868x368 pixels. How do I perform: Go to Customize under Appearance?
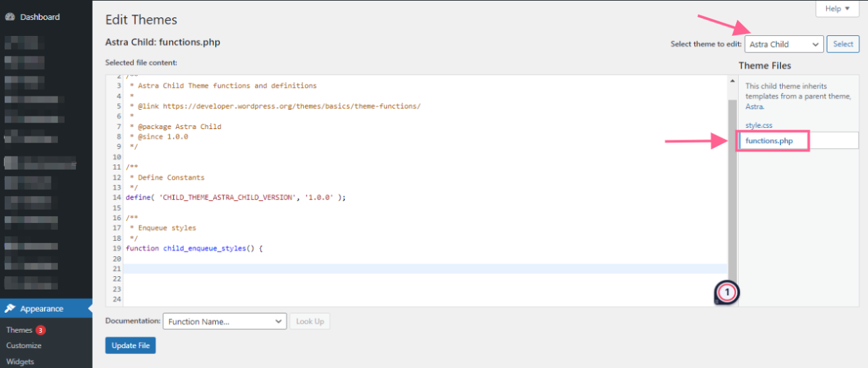[24, 345]
